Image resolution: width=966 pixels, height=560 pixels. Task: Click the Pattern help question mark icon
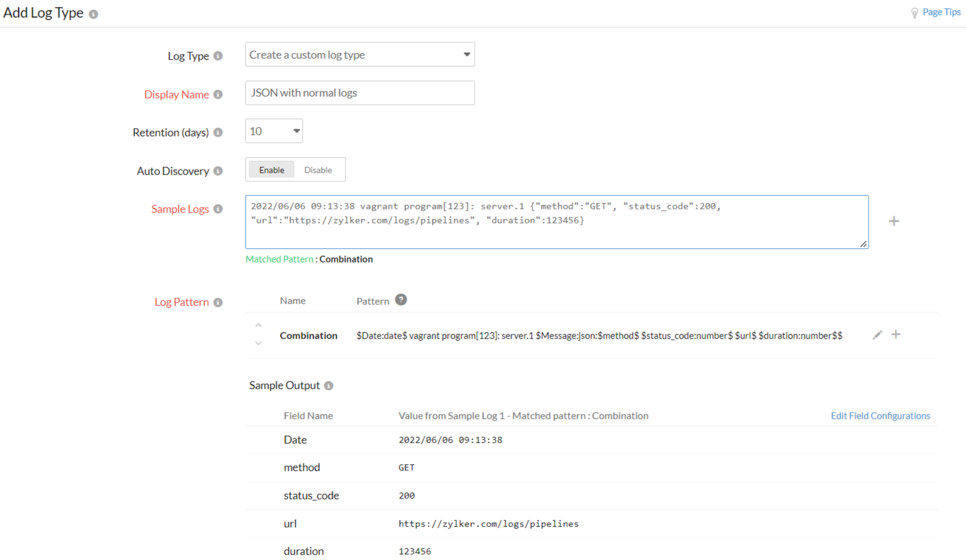pos(401,300)
